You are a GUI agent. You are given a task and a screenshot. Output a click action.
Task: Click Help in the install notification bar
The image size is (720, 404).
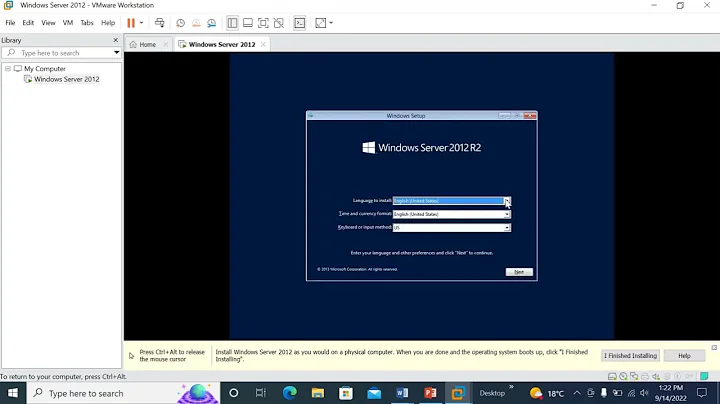coord(684,355)
